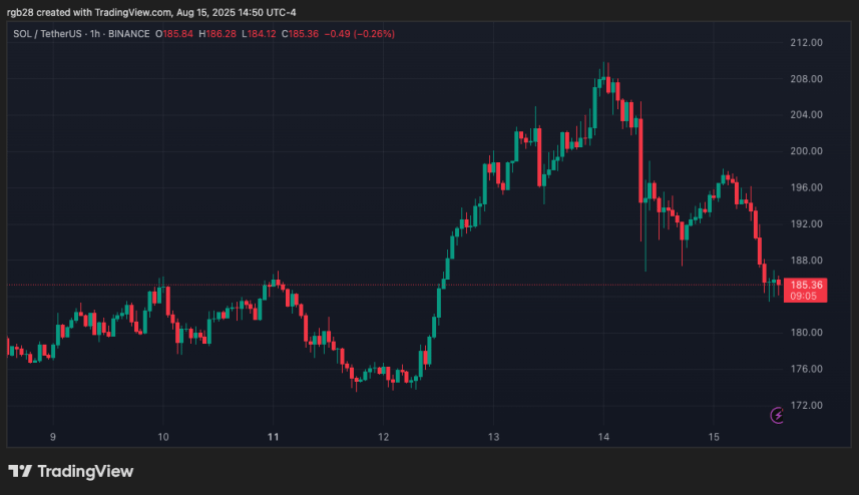Click date label 13 on time axis
The width and height of the screenshot is (859, 495).
(x=493, y=436)
